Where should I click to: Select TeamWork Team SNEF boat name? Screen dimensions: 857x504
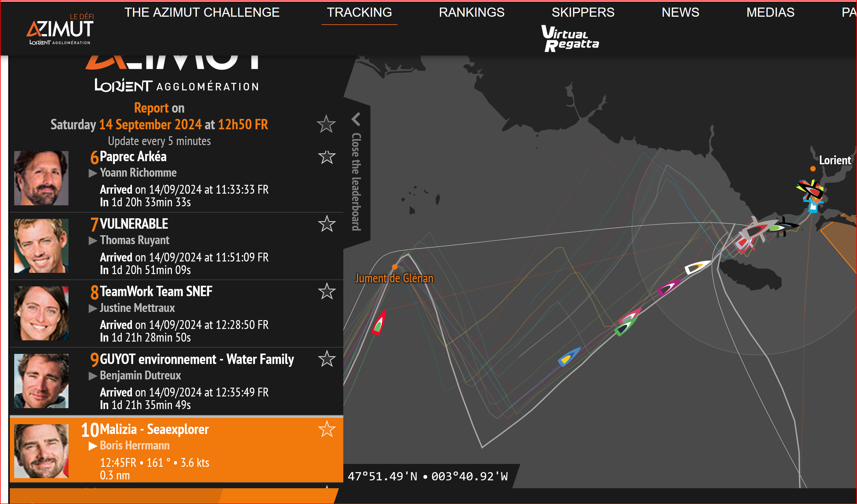click(156, 292)
